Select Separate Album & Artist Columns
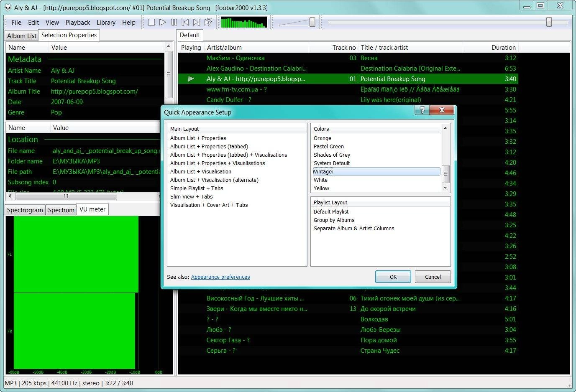Image resolution: width=576 pixels, height=392 pixels. coord(354,229)
